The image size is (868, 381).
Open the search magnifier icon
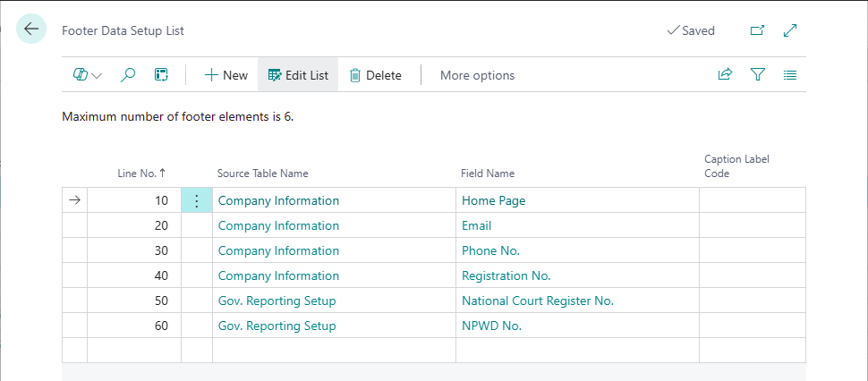[x=128, y=75]
